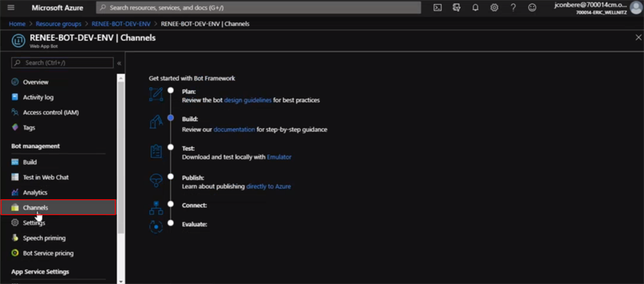Viewport: 644px width, 284px height.
Task: Open the notifications bell
Action: point(475,8)
